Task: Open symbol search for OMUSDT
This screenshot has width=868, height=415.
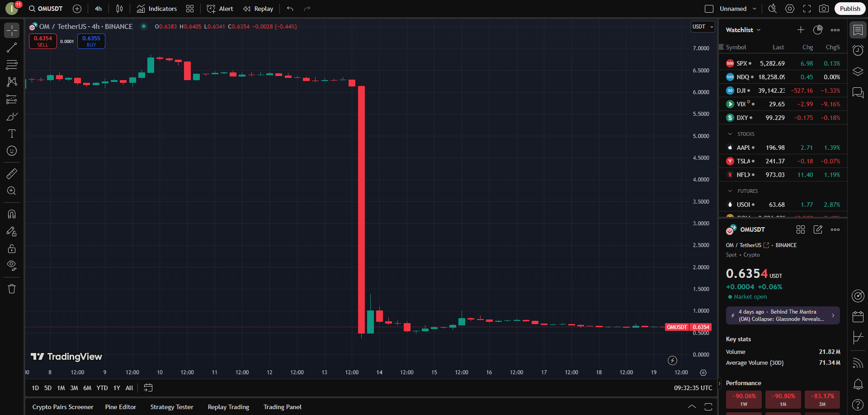Action: click(x=46, y=9)
